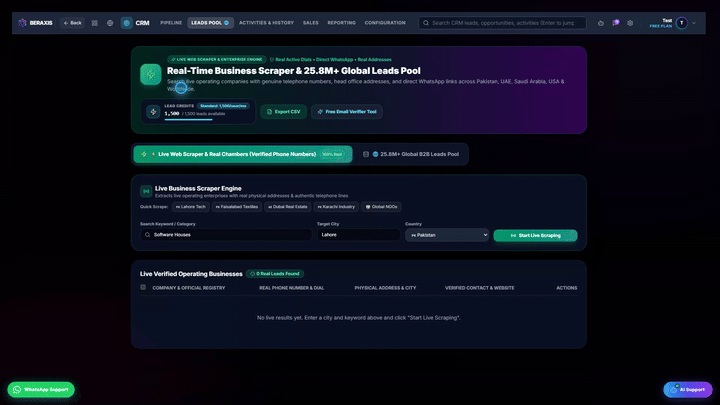This screenshot has height=405, width=720.
Task: Click the CRM module icon
Action: pyautogui.click(x=127, y=23)
